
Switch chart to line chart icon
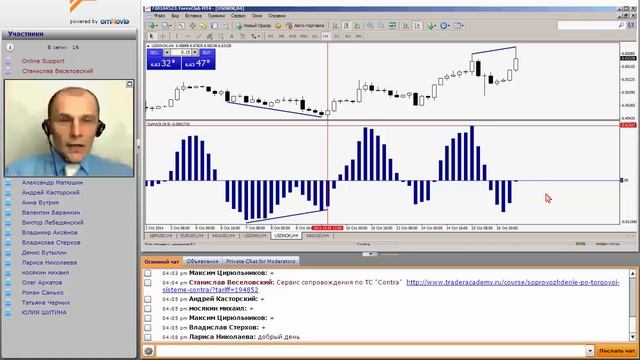click(x=357, y=26)
